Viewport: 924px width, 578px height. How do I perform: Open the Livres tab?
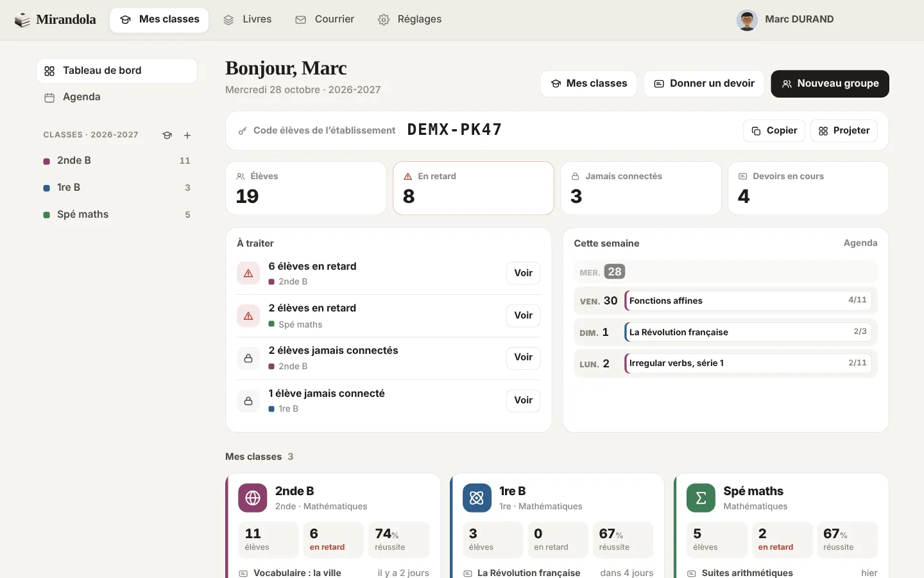[x=248, y=20]
